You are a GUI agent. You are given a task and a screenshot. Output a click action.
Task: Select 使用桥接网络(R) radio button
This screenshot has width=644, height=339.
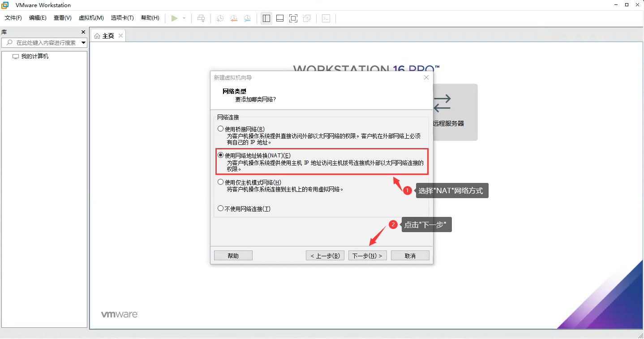click(220, 129)
